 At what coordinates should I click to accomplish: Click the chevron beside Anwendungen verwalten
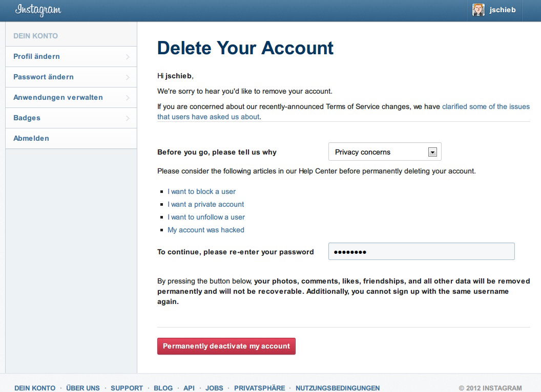click(128, 98)
